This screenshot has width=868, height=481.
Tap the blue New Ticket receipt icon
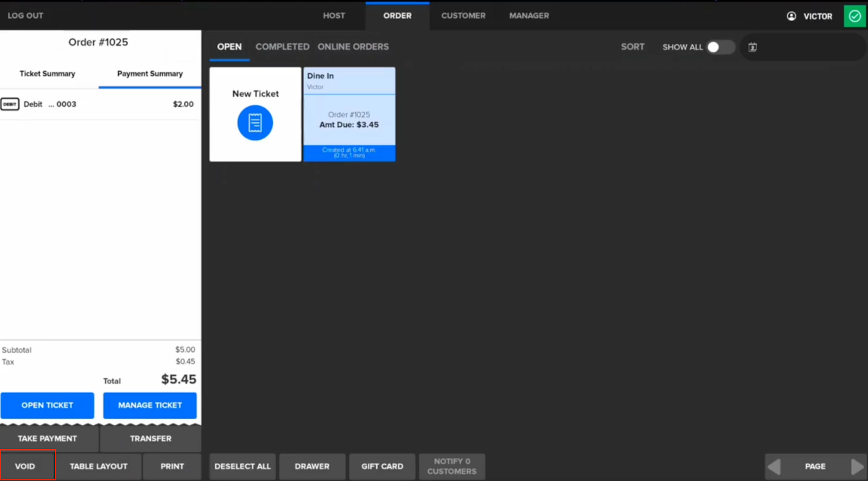255,123
